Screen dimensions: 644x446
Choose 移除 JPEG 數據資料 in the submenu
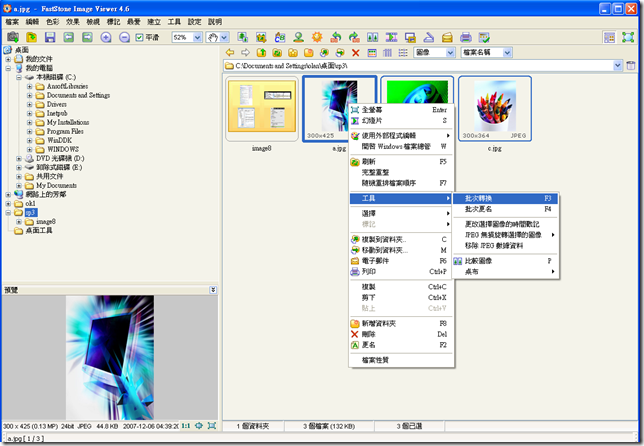click(506, 246)
